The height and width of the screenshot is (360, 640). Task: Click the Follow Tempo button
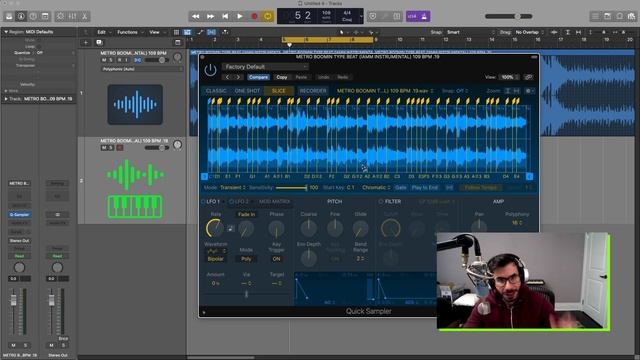point(481,187)
